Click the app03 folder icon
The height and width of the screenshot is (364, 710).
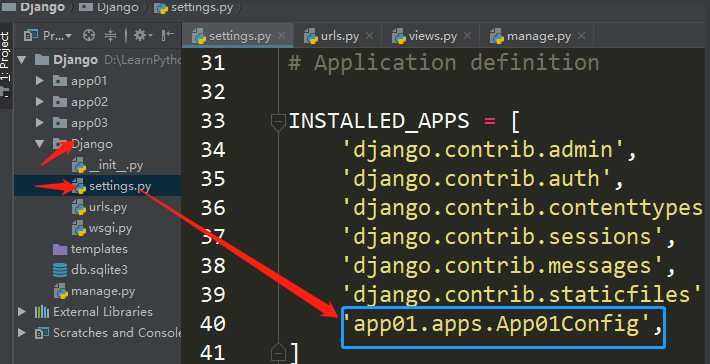(60, 123)
